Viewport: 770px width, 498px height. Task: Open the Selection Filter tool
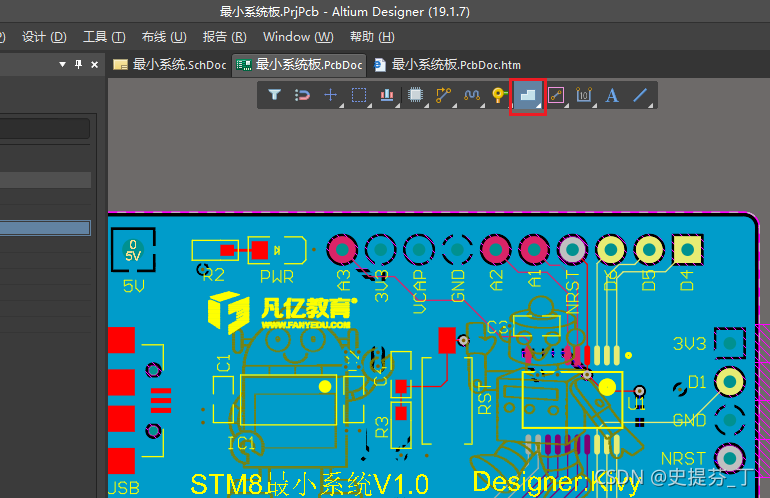tap(275, 95)
